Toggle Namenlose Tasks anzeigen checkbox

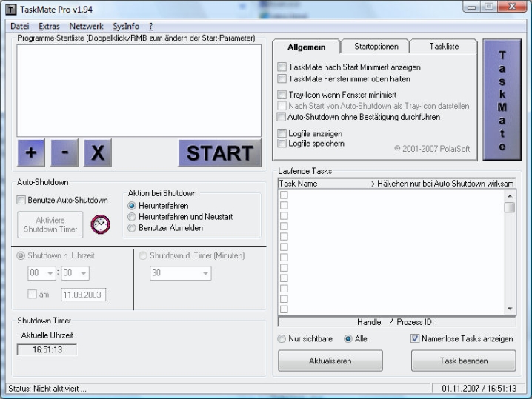(x=416, y=339)
